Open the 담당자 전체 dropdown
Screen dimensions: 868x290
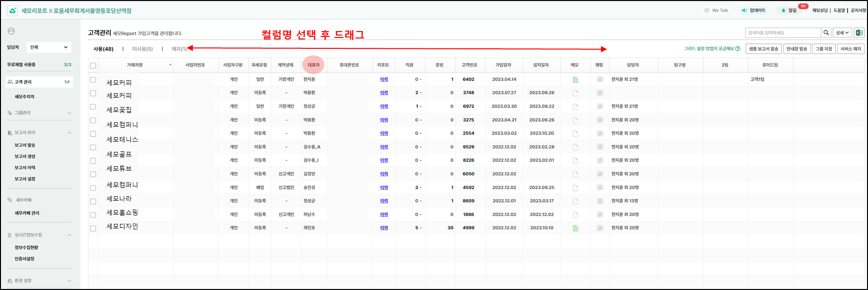(48, 47)
